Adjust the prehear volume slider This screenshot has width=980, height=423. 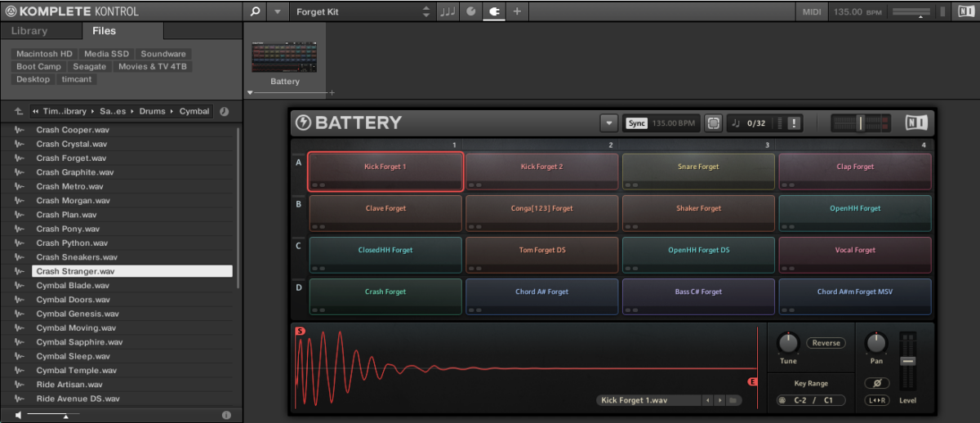click(x=53, y=416)
